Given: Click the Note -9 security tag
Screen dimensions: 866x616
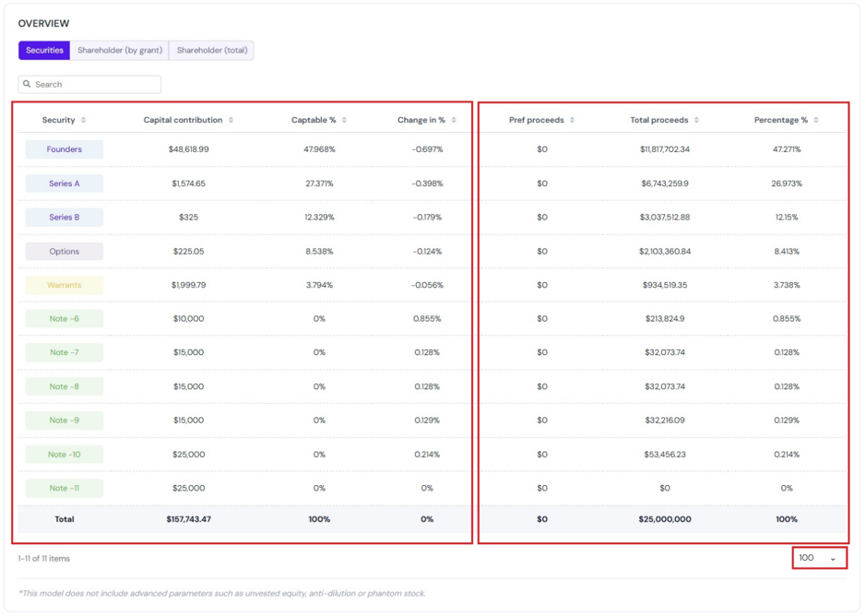Looking at the screenshot, I should pyautogui.click(x=64, y=421).
